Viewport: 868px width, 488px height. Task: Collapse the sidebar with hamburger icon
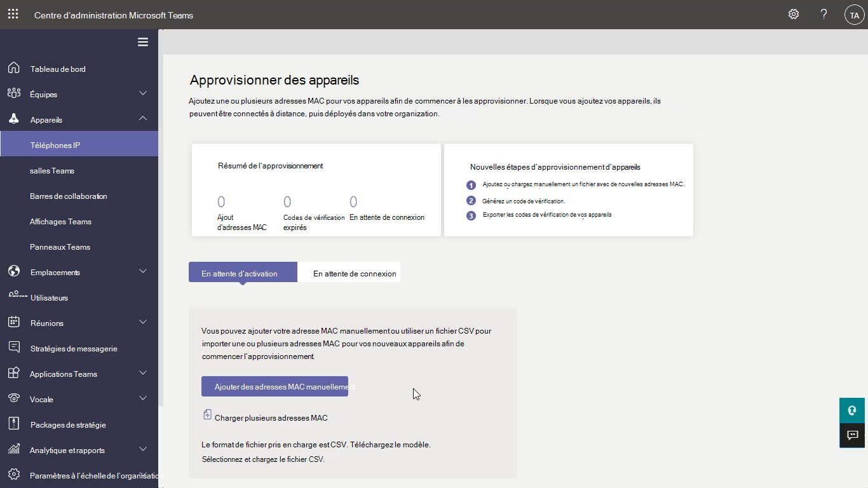143,42
